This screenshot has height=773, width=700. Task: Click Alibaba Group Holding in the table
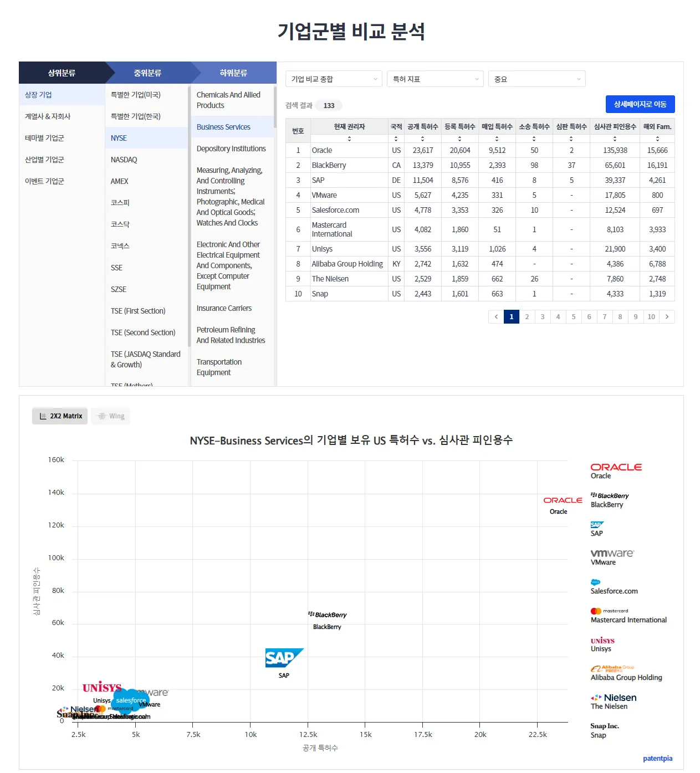click(347, 264)
